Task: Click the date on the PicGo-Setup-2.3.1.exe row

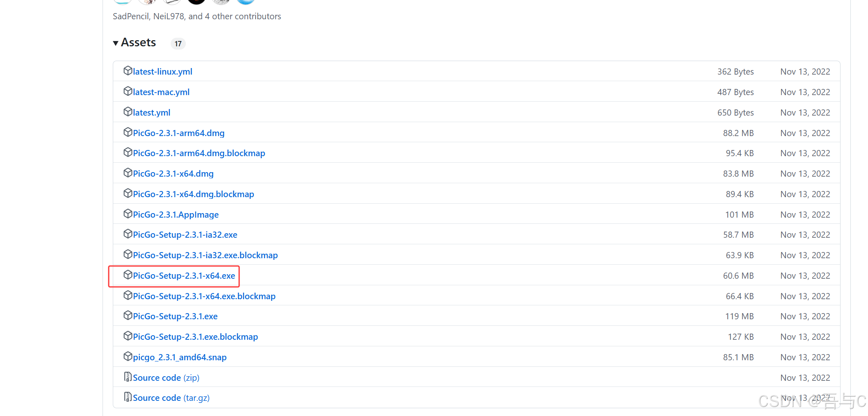Action: 805,316
